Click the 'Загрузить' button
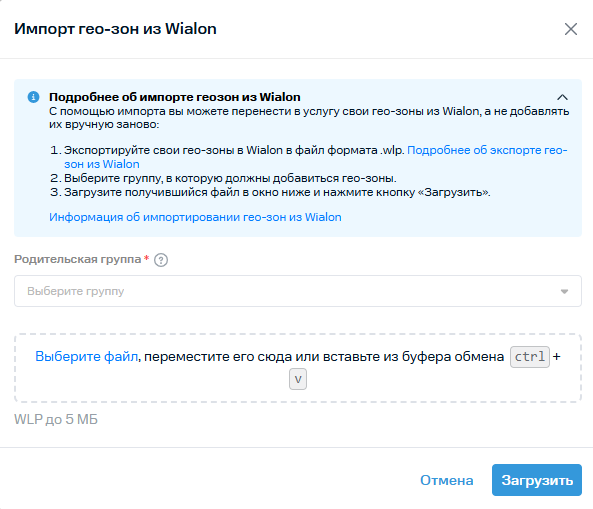 [537, 480]
